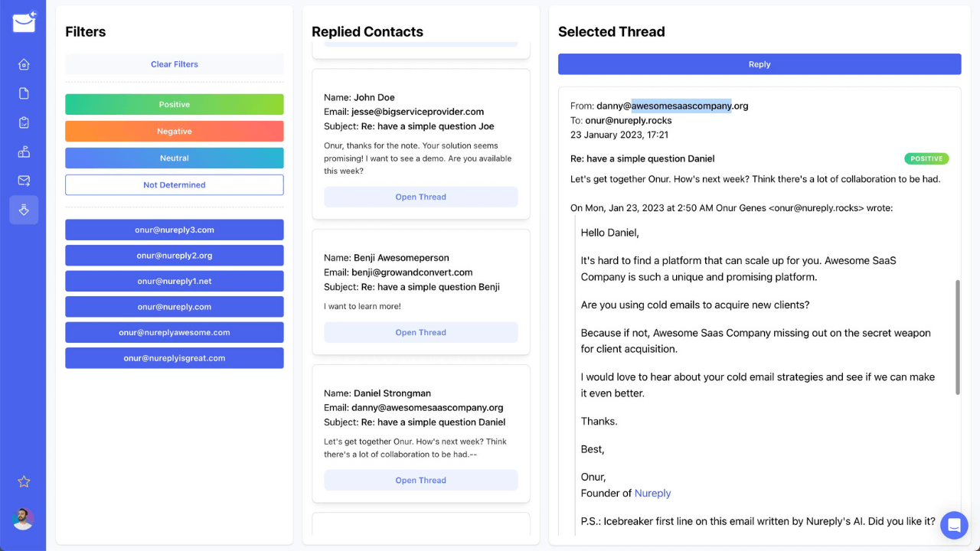The image size is (980, 551).
Task: Toggle the Negative sentiment filter
Action: [x=175, y=132]
